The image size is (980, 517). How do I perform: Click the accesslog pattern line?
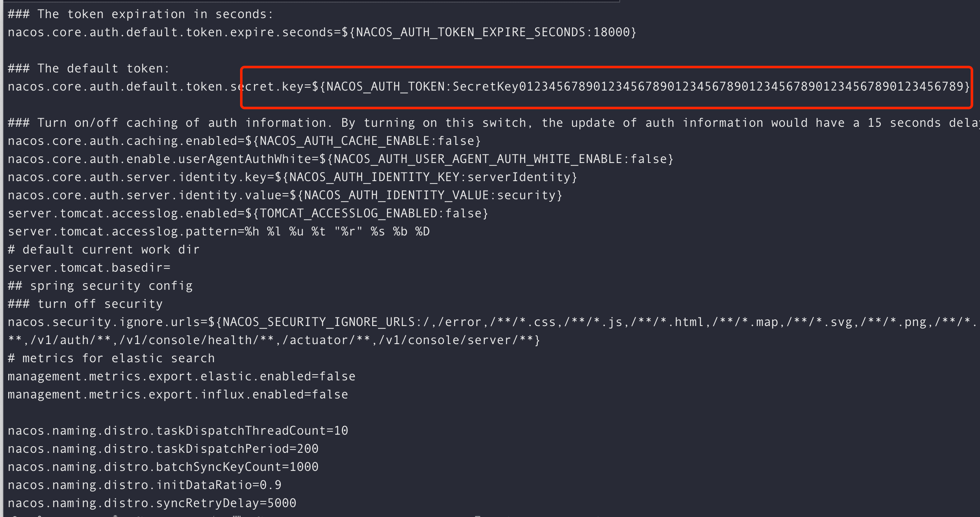(x=219, y=231)
